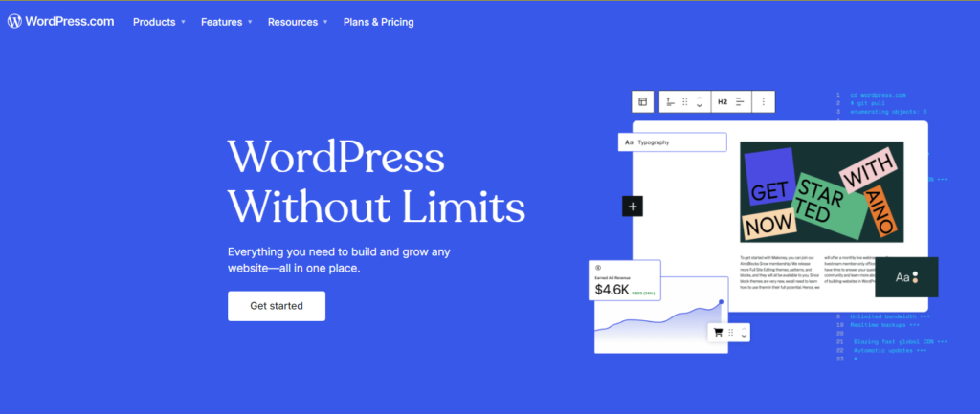
Task: Expand the Features menu
Action: pos(226,22)
